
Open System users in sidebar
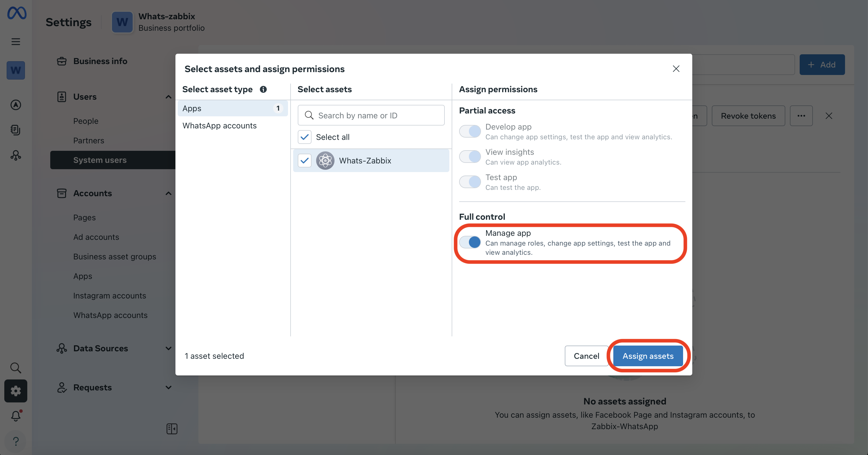pyautogui.click(x=113, y=160)
